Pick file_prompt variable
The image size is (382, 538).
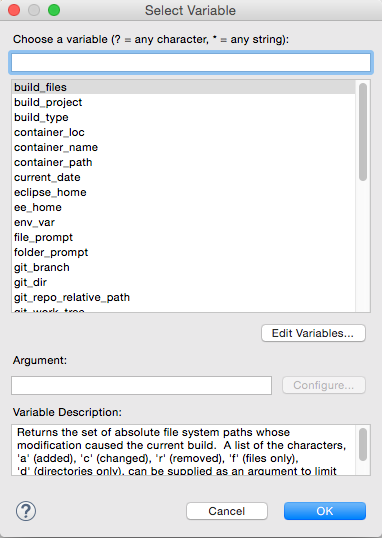pyautogui.click(x=184, y=237)
